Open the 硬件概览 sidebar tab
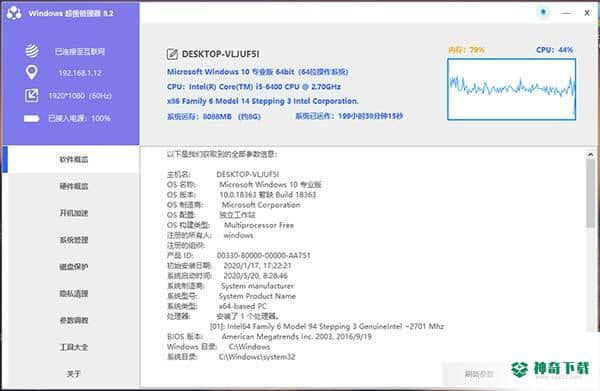 [x=73, y=186]
